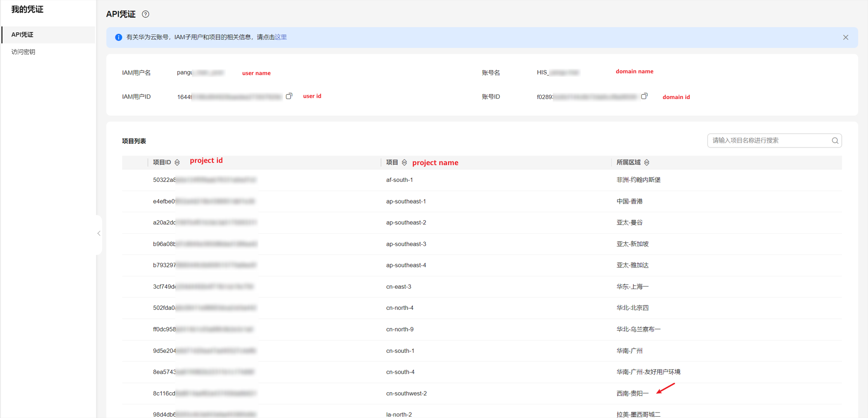The image size is (868, 418).
Task: Select the la-north-2 project name
Action: pos(399,414)
